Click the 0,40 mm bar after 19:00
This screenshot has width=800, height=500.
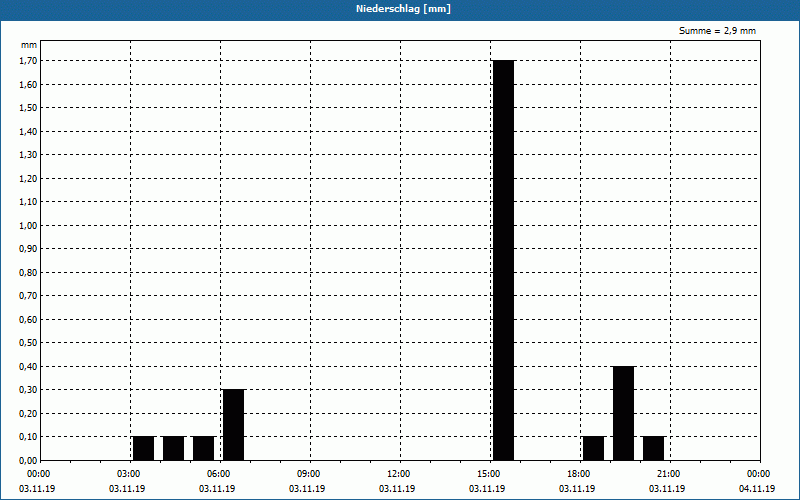click(623, 413)
